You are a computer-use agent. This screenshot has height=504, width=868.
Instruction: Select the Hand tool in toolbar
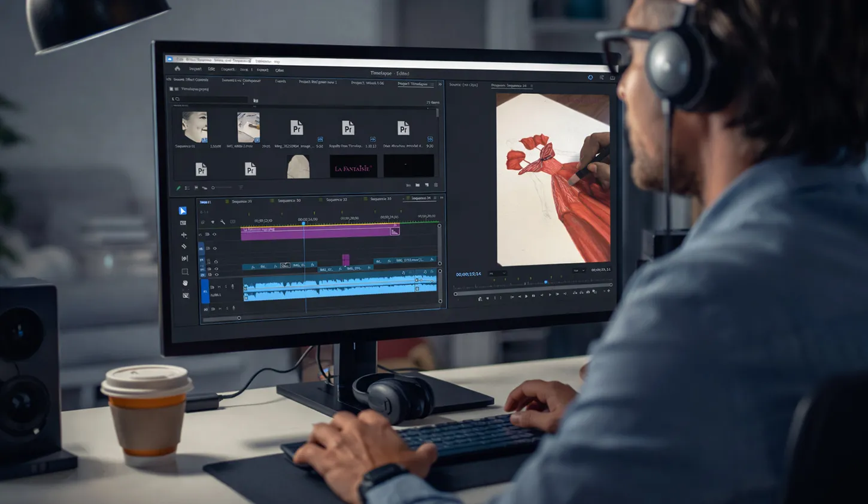pyautogui.click(x=185, y=283)
